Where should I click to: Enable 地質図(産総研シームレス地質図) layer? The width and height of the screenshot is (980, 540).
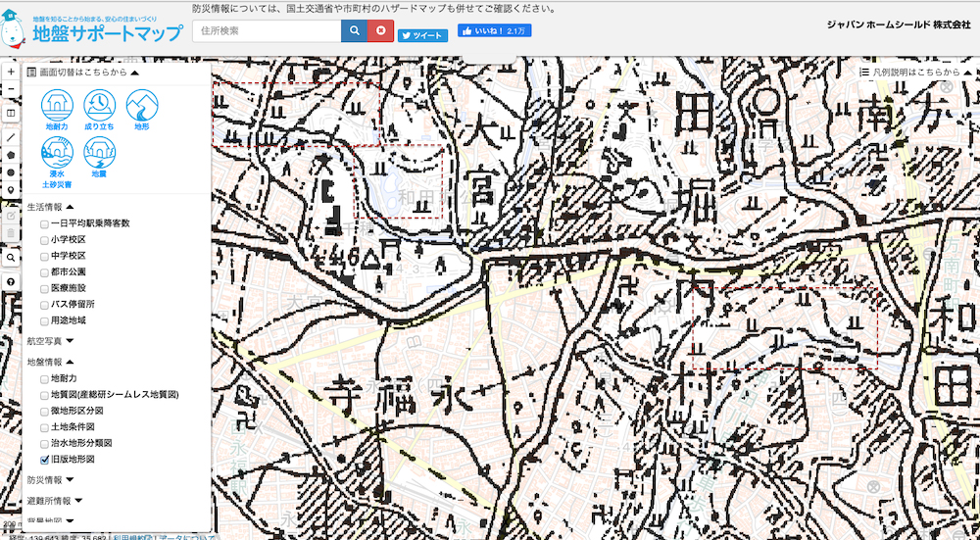[x=44, y=396]
